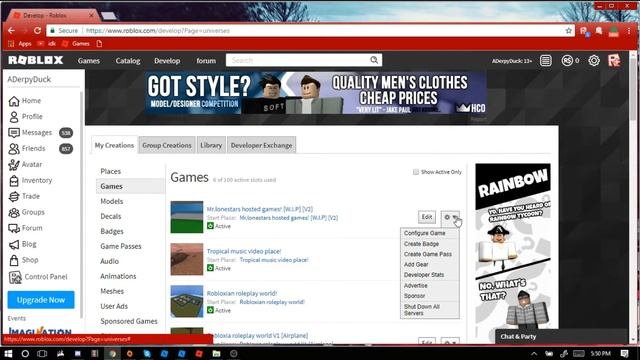Viewport: 640px width, 360px height.
Task: Reload the page with the refresh icon
Action: pos(37,31)
